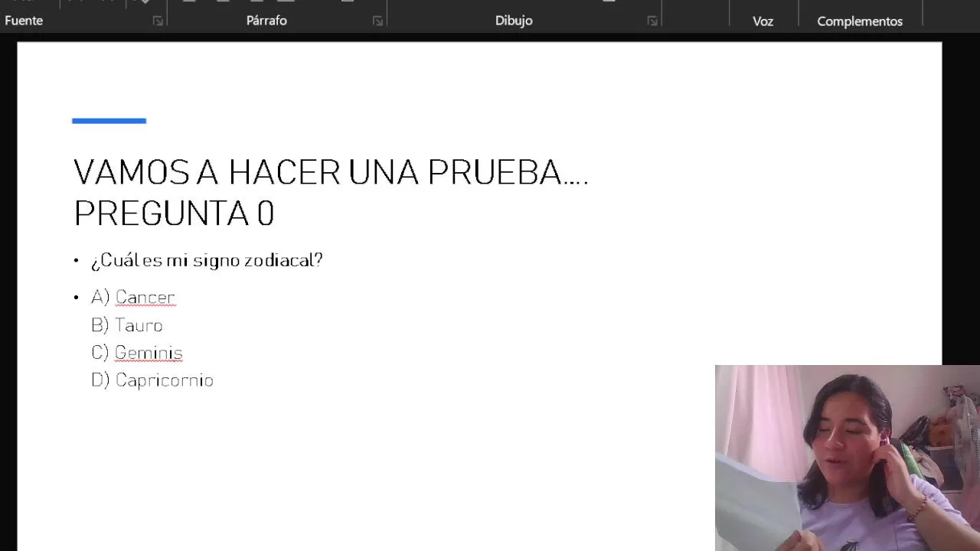Click the blue accent bar above title
Viewport: 980px width, 551px height.
click(109, 120)
